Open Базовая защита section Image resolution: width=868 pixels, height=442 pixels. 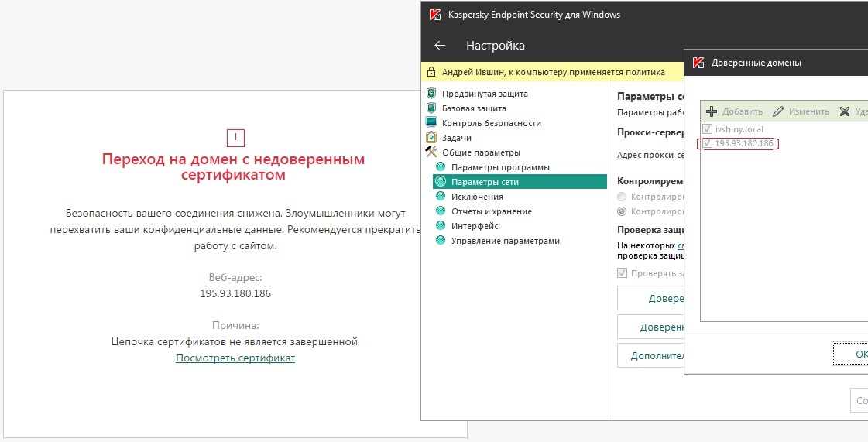[x=474, y=108]
